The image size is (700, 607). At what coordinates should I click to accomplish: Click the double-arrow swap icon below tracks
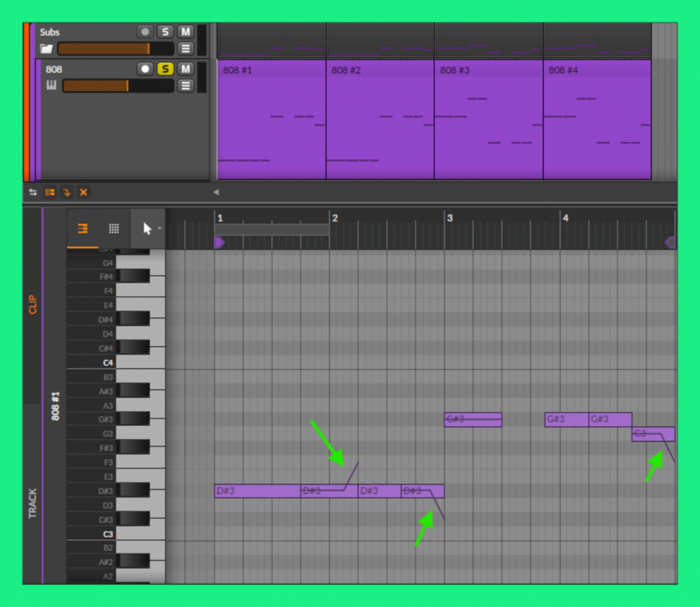tap(33, 193)
